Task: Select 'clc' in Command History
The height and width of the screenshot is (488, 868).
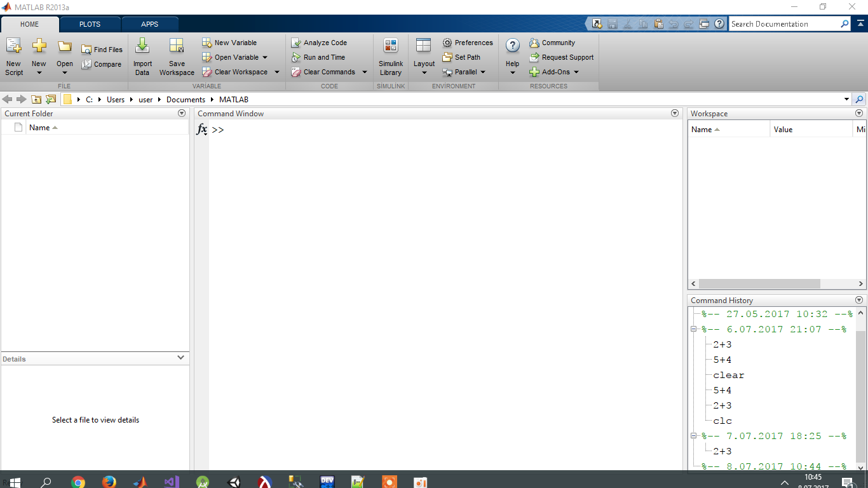Action: coord(722,421)
